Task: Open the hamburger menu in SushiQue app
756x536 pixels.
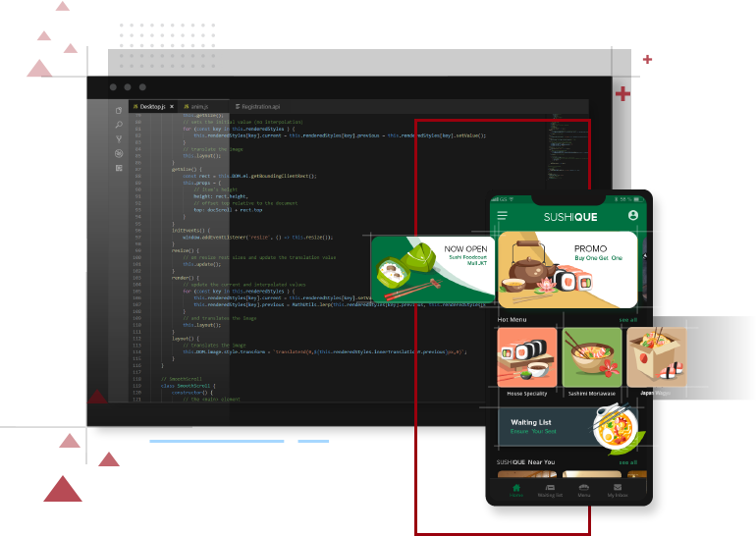Action: (x=503, y=216)
